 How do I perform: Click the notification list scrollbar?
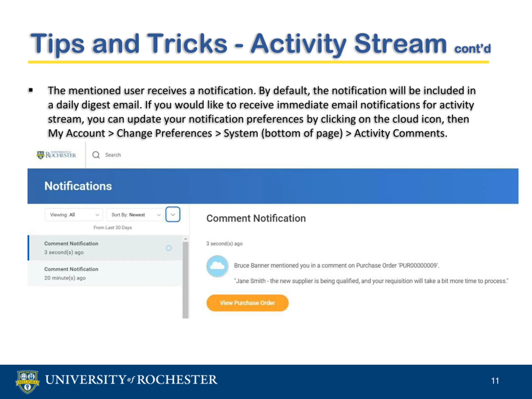185,279
